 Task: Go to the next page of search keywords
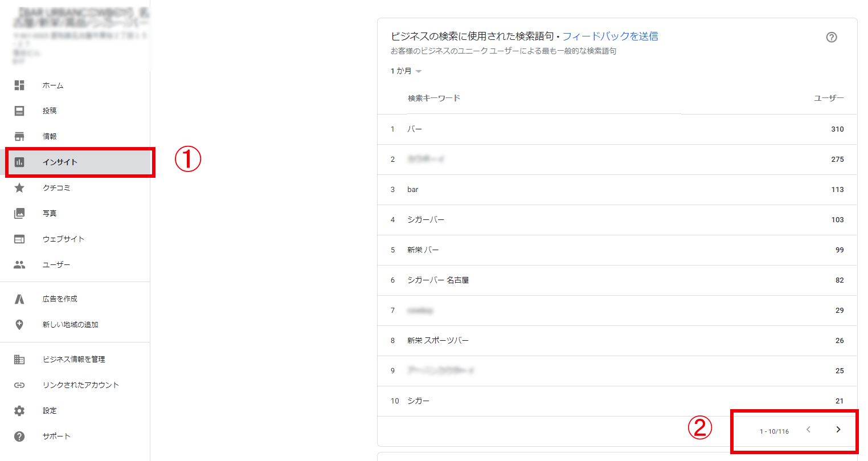click(x=838, y=430)
